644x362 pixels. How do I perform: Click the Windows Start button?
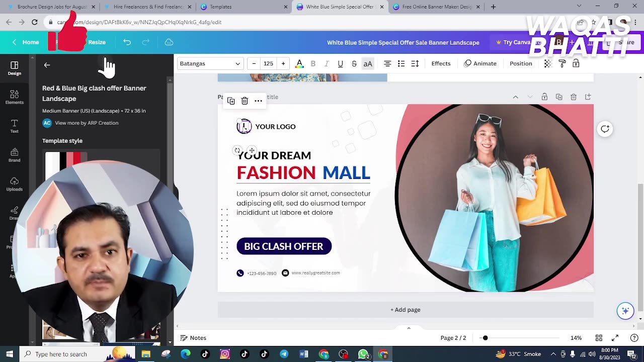10,354
